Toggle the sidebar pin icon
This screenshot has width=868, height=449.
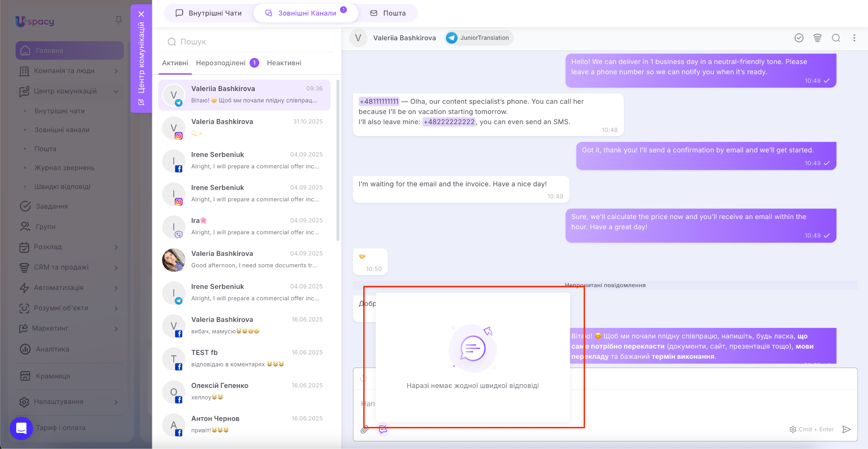(x=119, y=20)
